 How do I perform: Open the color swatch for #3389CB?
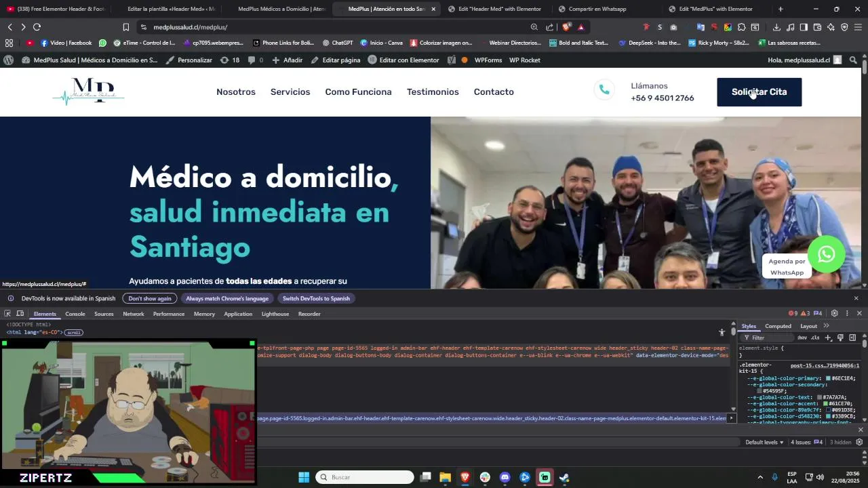click(829, 416)
